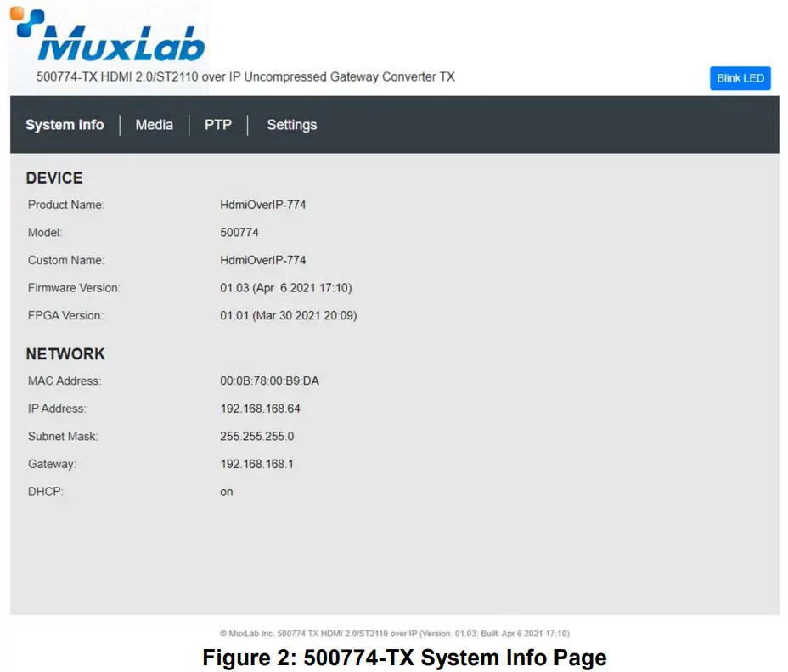Open the PTP tab
788x672 pixels.
tap(218, 124)
